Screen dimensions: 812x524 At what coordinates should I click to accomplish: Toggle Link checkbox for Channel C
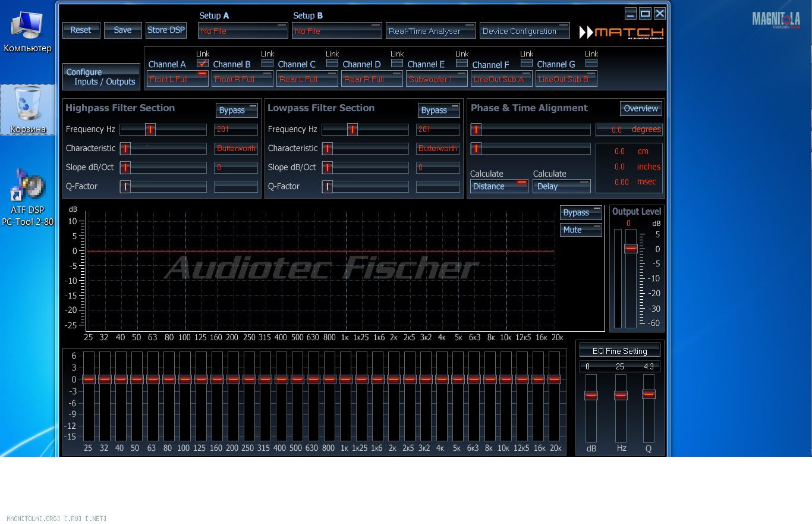click(x=332, y=63)
